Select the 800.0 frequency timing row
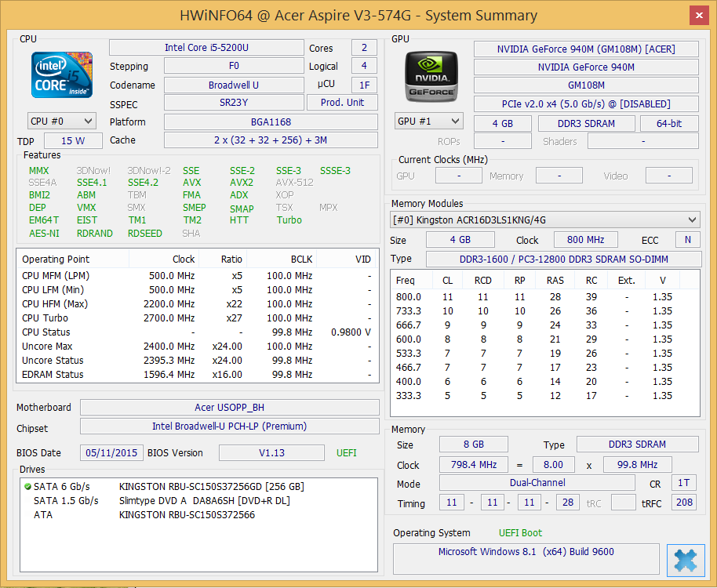 (x=544, y=297)
